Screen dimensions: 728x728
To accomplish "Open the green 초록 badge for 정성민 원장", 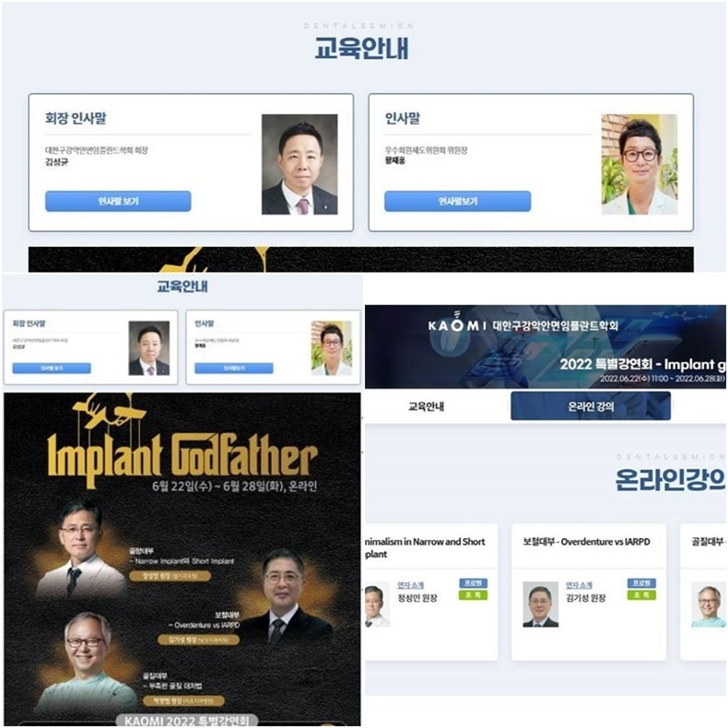I will pyautogui.click(x=473, y=595).
